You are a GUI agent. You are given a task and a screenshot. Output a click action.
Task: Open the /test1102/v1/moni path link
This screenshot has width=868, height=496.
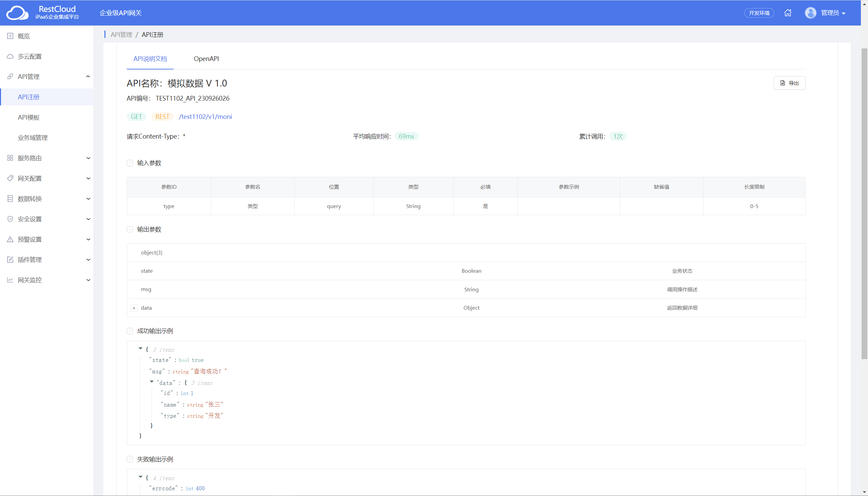click(x=205, y=117)
